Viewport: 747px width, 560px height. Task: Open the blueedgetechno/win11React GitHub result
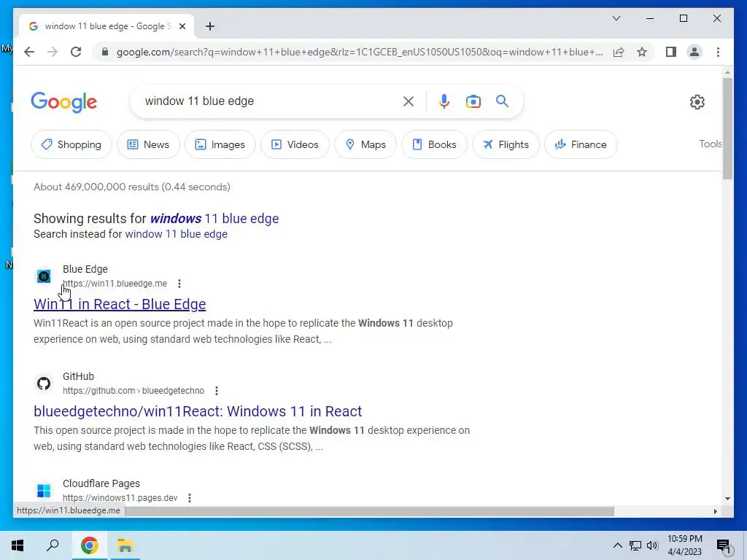[x=198, y=411]
